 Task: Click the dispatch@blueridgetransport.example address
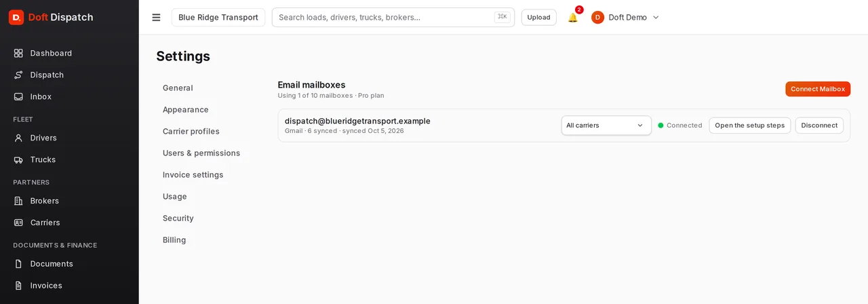(357, 121)
